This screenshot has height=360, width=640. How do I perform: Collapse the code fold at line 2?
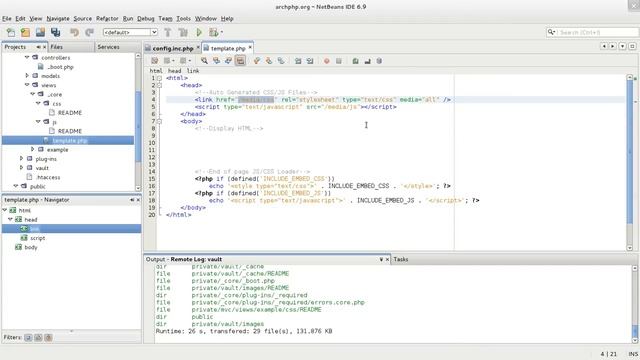click(x=159, y=85)
